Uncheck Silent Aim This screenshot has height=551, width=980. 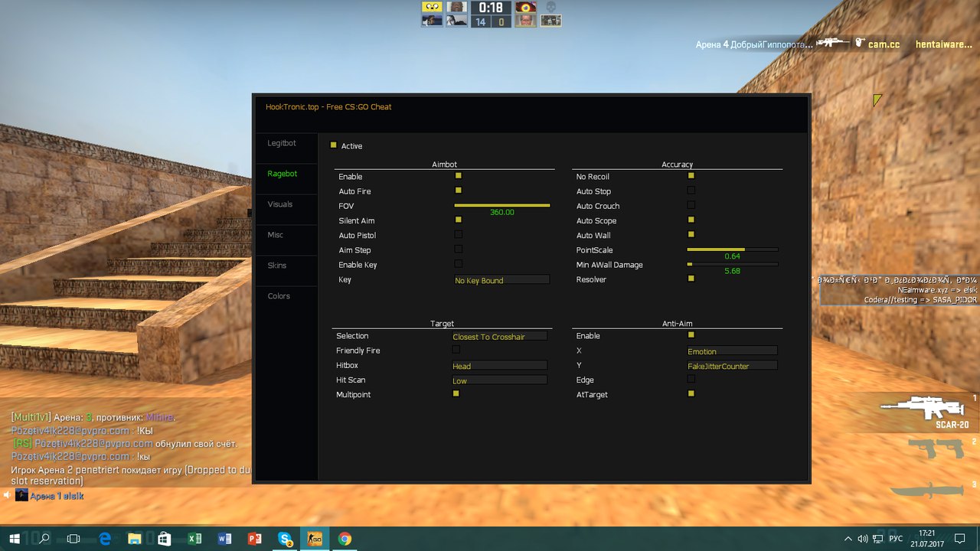[458, 220]
